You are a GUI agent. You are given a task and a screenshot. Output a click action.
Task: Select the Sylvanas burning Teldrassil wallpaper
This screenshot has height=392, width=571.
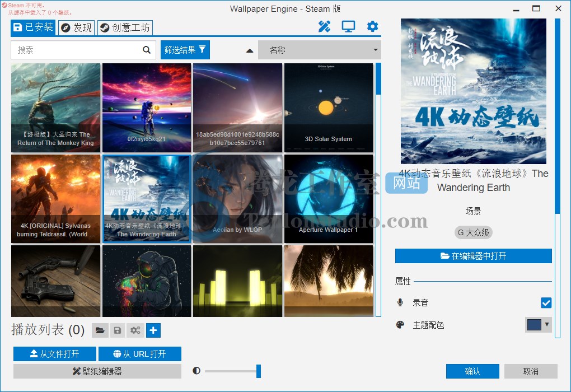pos(56,199)
